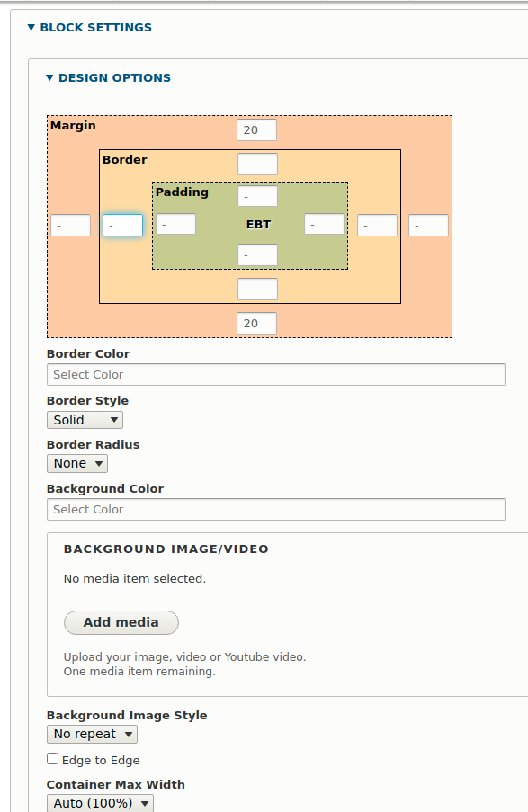The height and width of the screenshot is (812, 528).
Task: Click the focused left border width input
Action: tap(123, 226)
